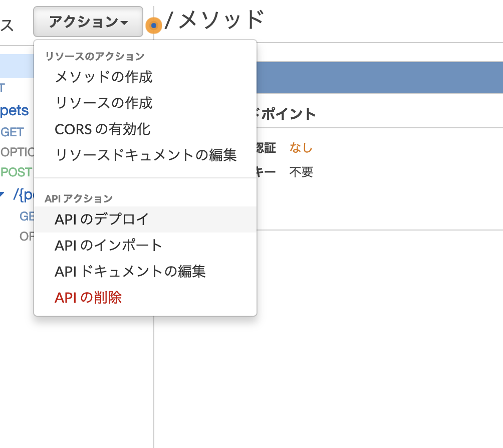The image size is (503, 448).
Task: Open the アクション dropdown menu
Action: (88, 22)
